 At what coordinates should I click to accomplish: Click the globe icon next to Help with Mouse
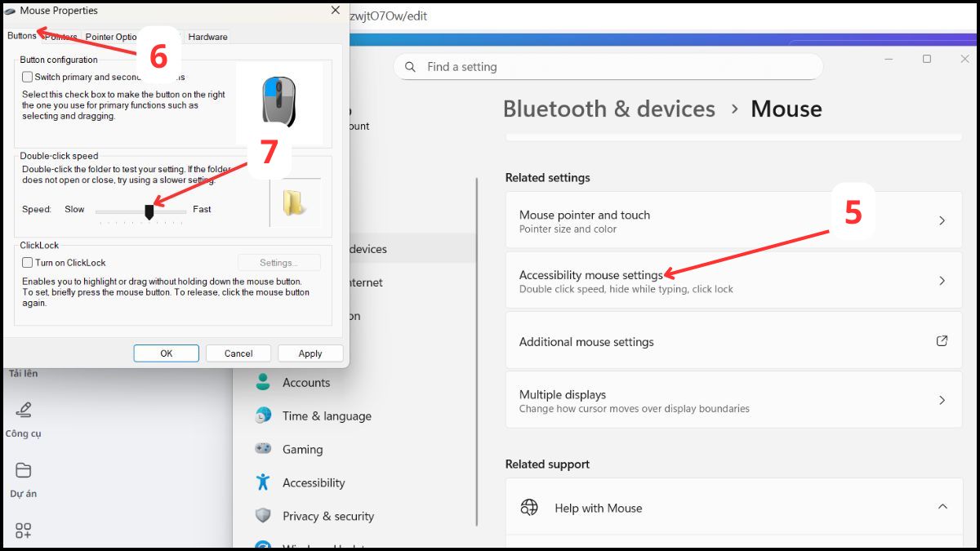(x=529, y=507)
